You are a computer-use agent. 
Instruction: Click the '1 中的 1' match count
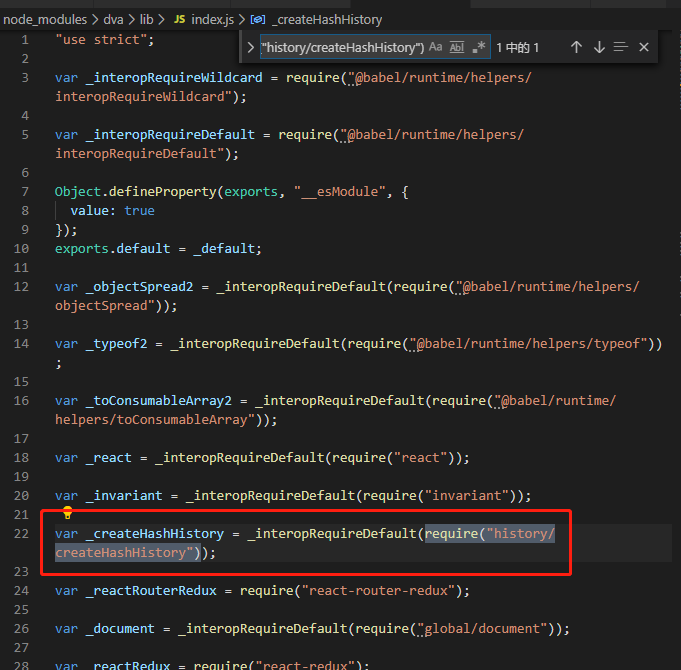[518, 47]
